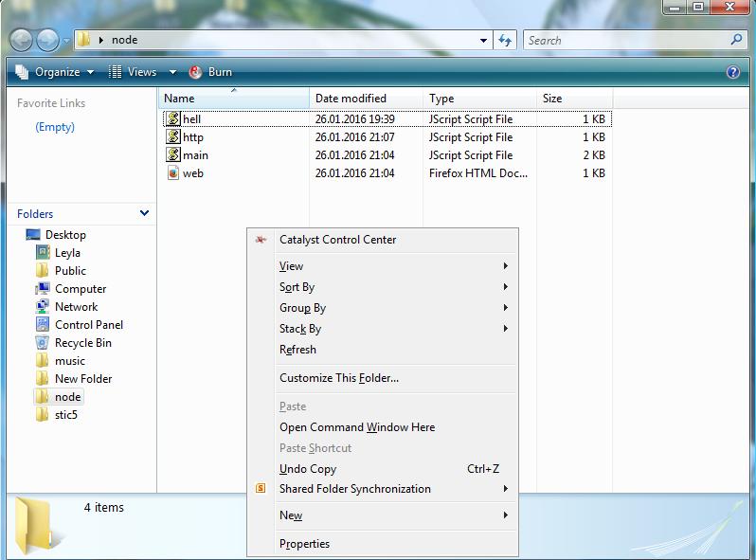
Task: Select Network in the folder tree
Action: [x=76, y=307]
